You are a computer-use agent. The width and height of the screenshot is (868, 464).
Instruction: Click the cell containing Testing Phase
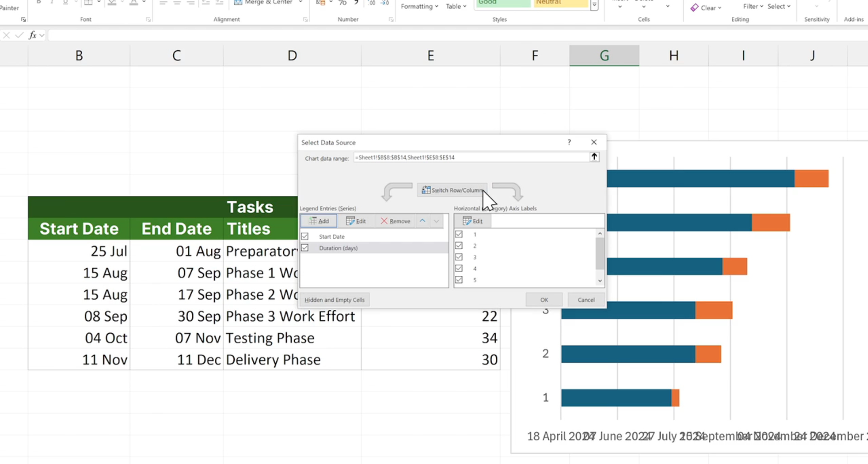292,338
